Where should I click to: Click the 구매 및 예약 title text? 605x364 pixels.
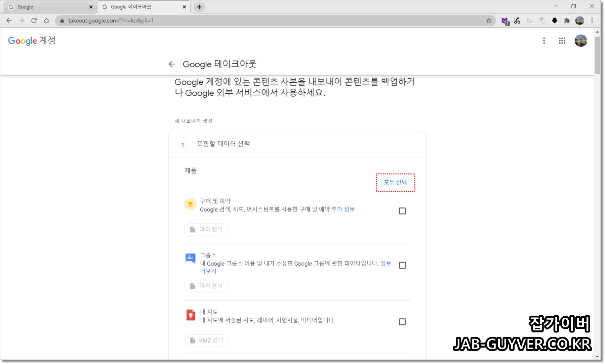(215, 201)
